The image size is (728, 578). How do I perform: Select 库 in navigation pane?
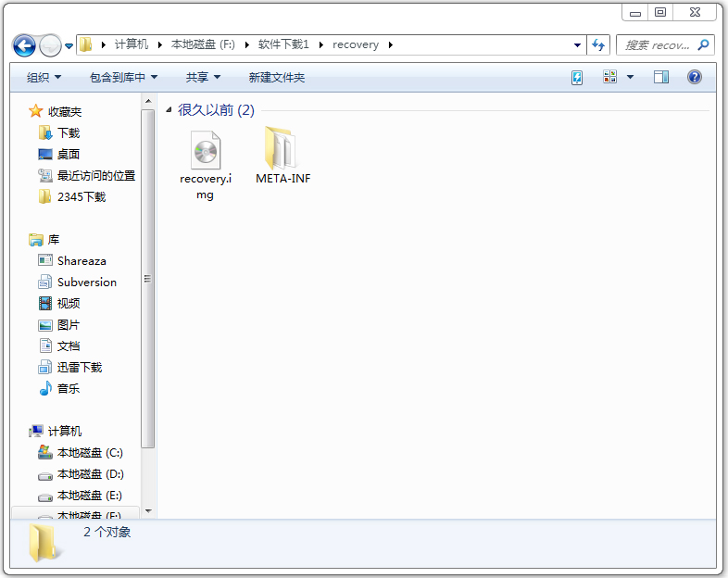tap(54, 240)
